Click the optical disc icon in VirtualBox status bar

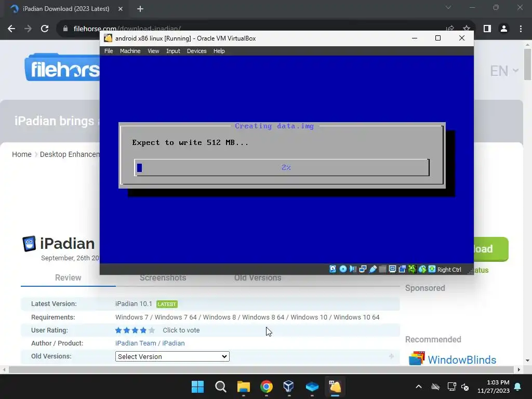(343, 269)
